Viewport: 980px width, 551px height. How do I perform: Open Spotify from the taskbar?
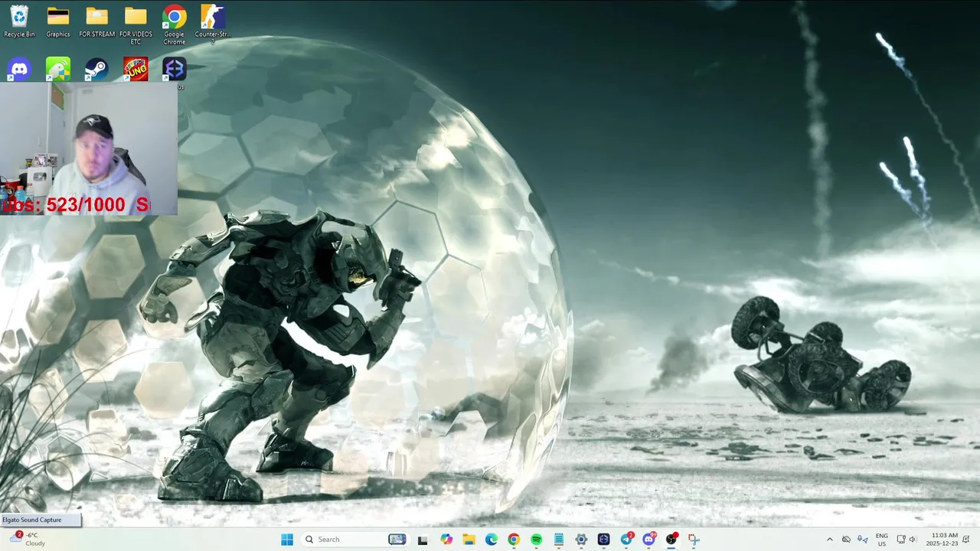(x=536, y=540)
